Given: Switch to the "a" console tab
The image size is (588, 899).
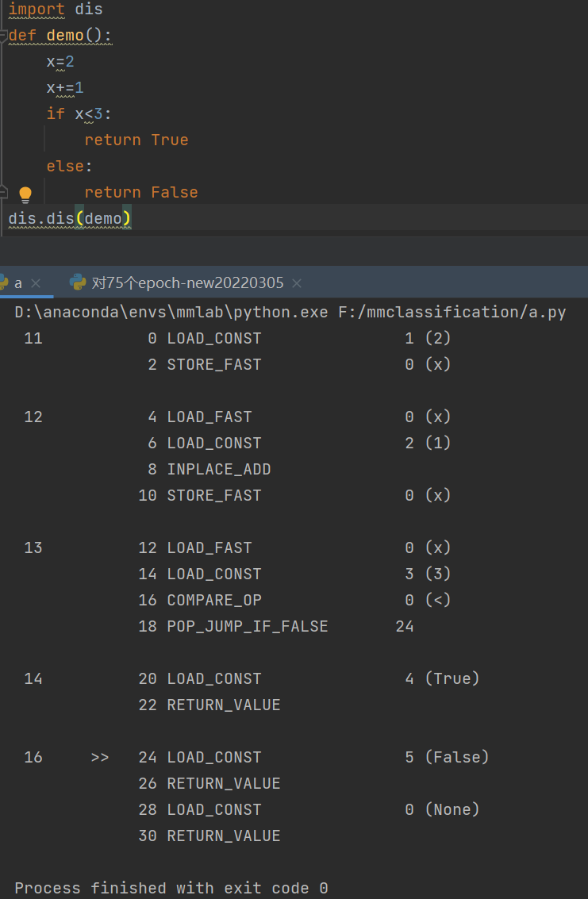Looking at the screenshot, I should click(x=18, y=282).
